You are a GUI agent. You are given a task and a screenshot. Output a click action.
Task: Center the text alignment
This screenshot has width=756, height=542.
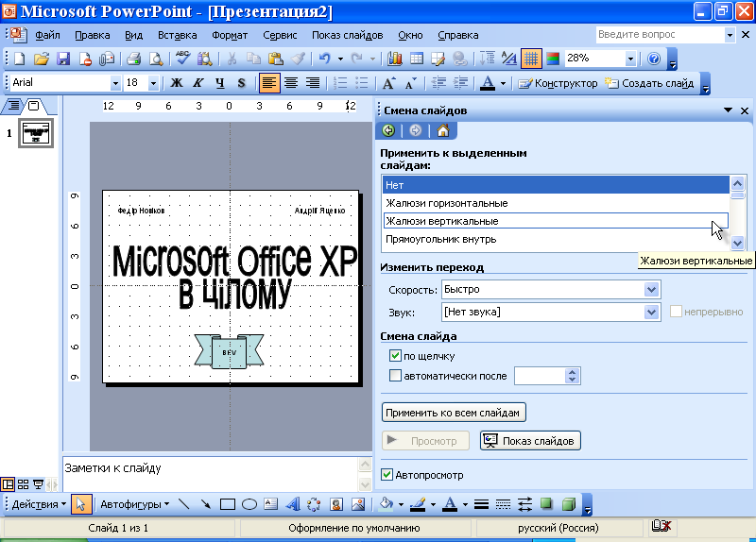(291, 83)
